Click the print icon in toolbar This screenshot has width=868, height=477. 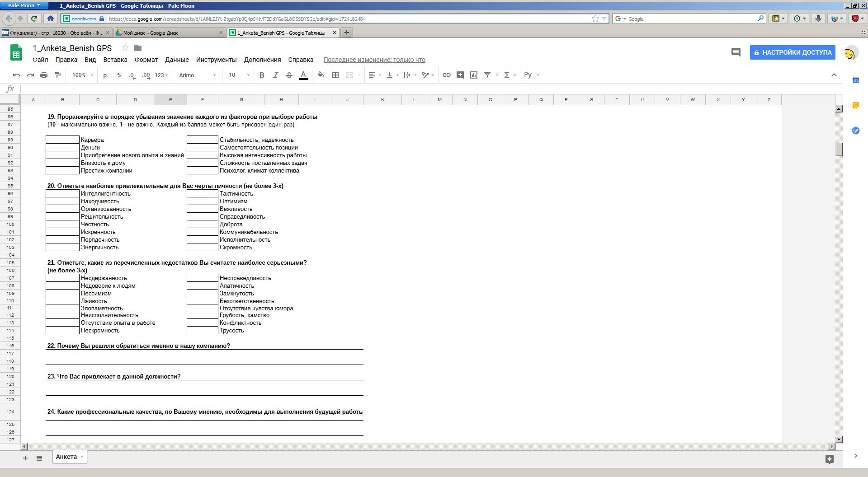pos(44,75)
